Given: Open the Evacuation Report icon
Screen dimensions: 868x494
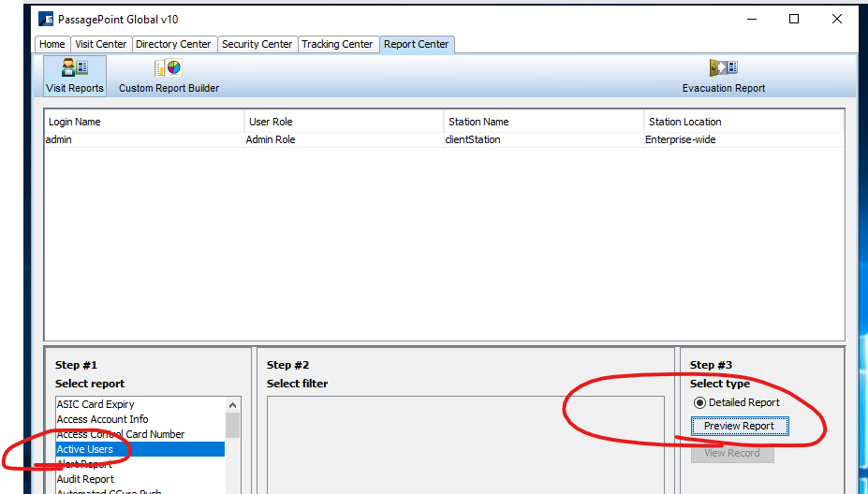Looking at the screenshot, I should tap(724, 76).
